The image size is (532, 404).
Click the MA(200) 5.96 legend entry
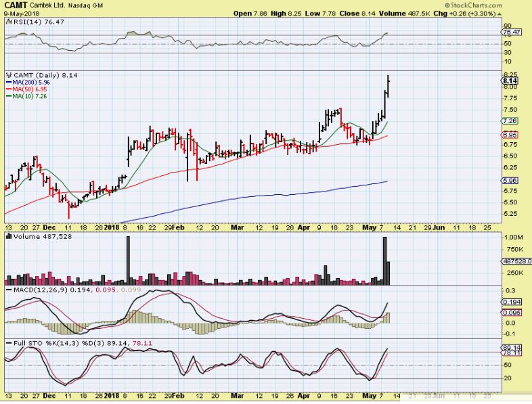[28, 83]
